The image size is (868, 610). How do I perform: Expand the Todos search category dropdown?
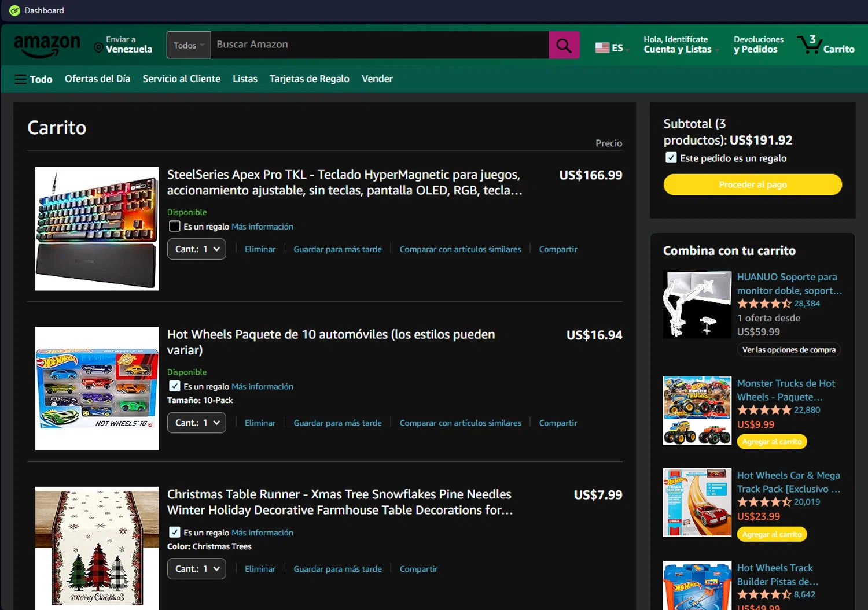pos(189,45)
